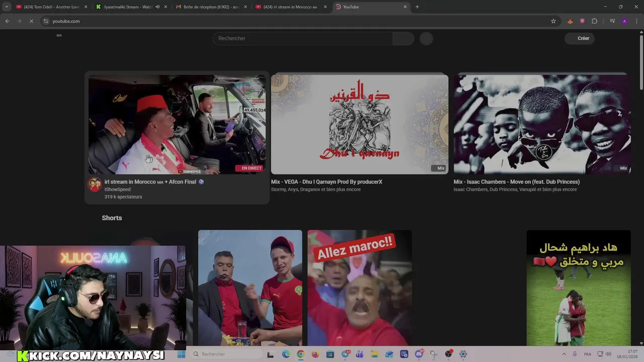The height and width of the screenshot is (362, 644).
Task: Open the Chrome profile avatar
Action: tap(624, 21)
